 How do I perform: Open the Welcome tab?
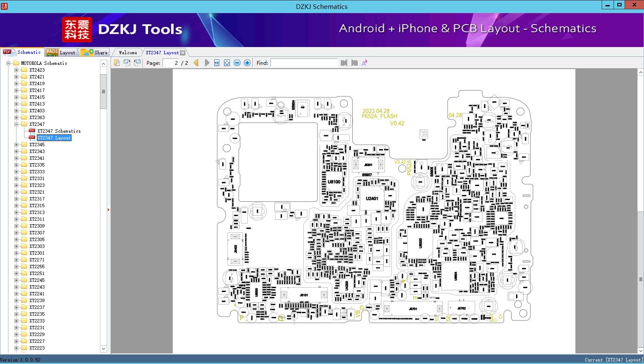coord(128,53)
